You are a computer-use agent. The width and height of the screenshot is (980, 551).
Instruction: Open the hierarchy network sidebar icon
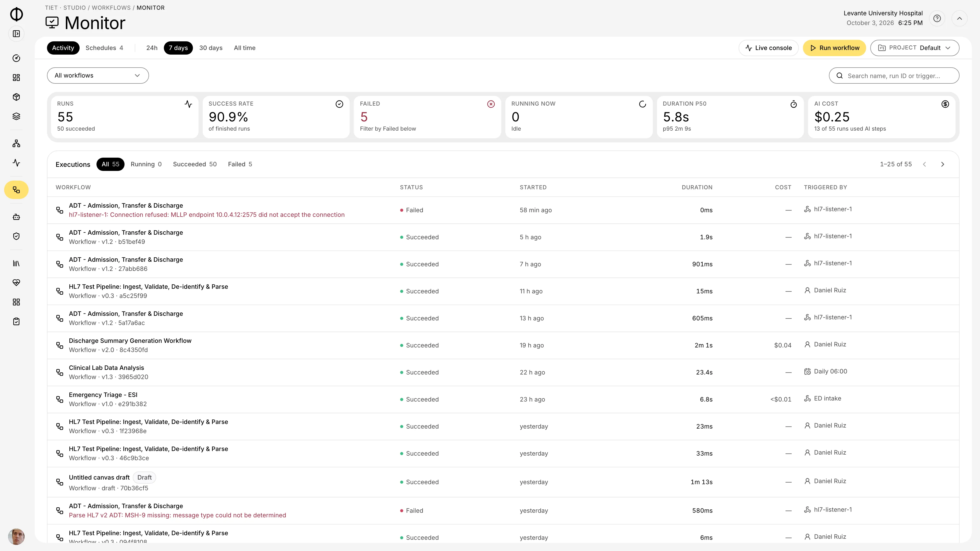[x=16, y=143]
